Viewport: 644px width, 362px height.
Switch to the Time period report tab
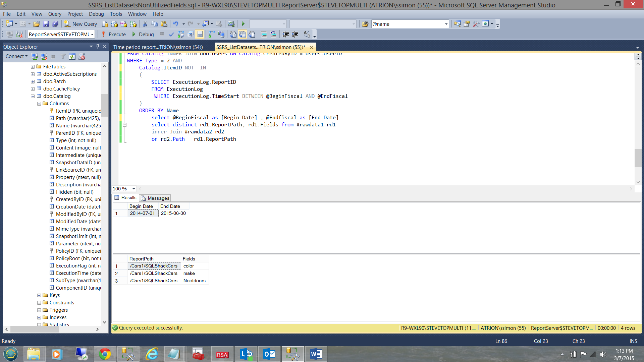pyautogui.click(x=158, y=47)
